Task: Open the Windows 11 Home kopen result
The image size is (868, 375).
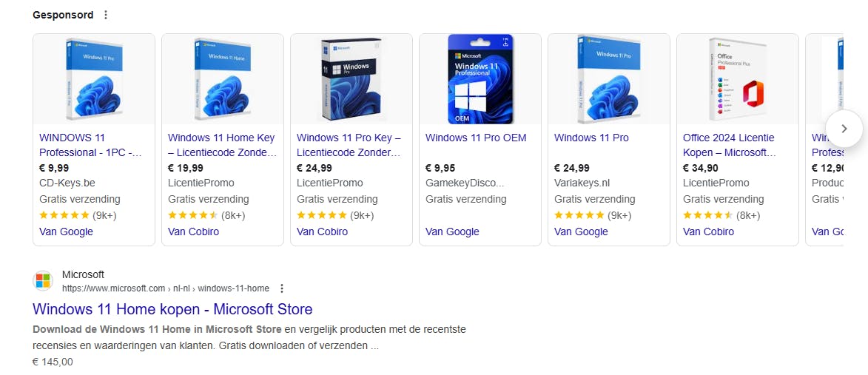Action: (172, 309)
